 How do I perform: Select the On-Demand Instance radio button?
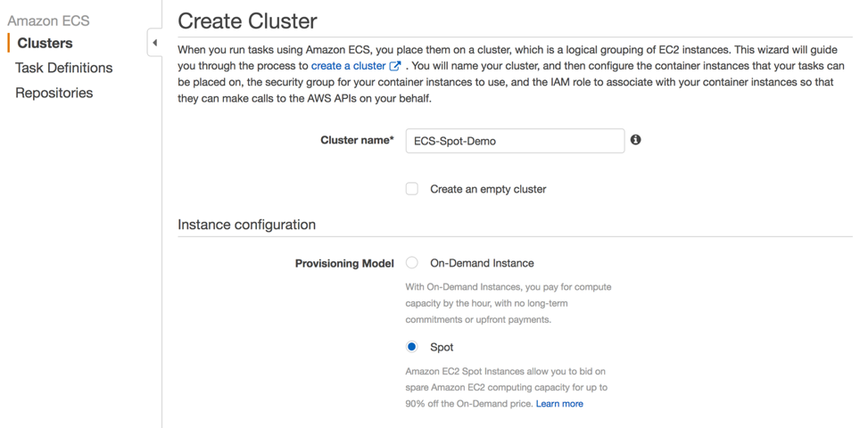tap(411, 263)
